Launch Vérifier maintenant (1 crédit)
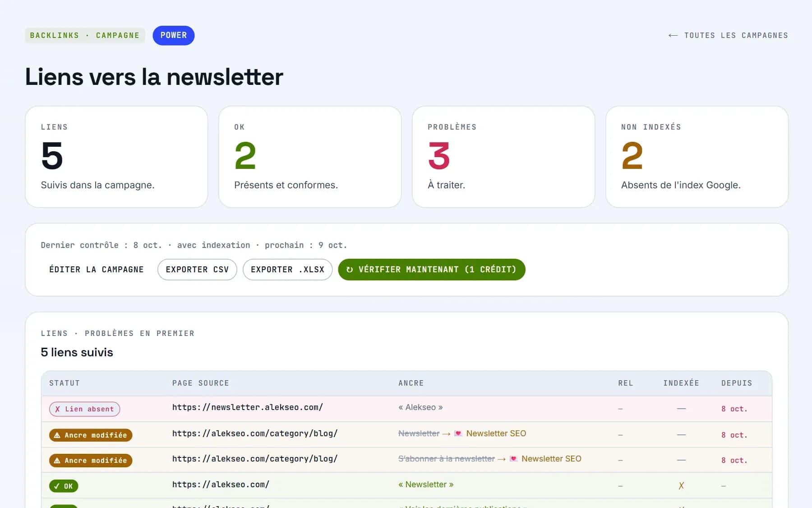812x508 pixels. click(432, 270)
